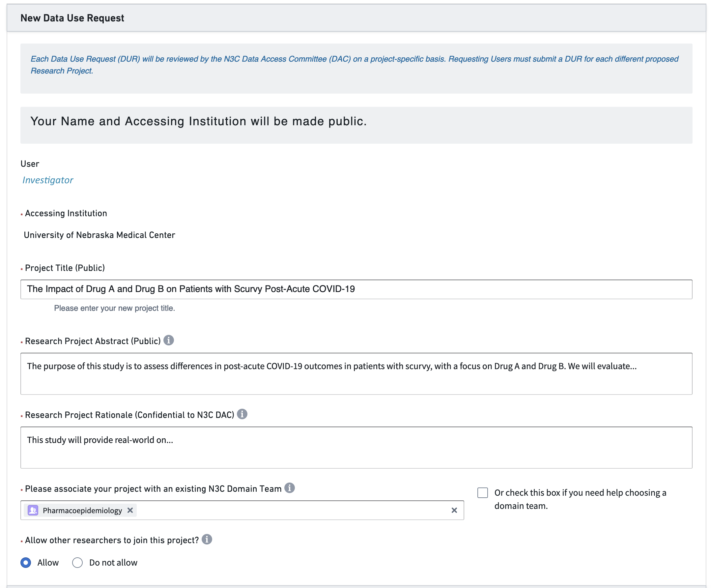This screenshot has height=588, width=711.
Task: Click info icon beside Research Project Abstract
Action: [x=169, y=340]
